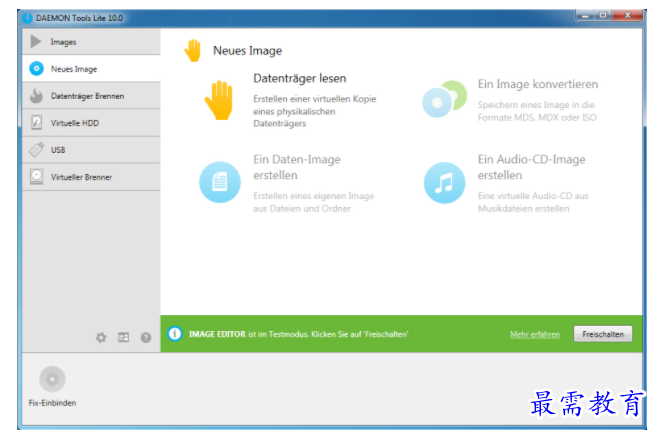Click the text 'Musikdateien erstellen'
The width and height of the screenshot is (652, 435).
pyautogui.click(x=524, y=209)
